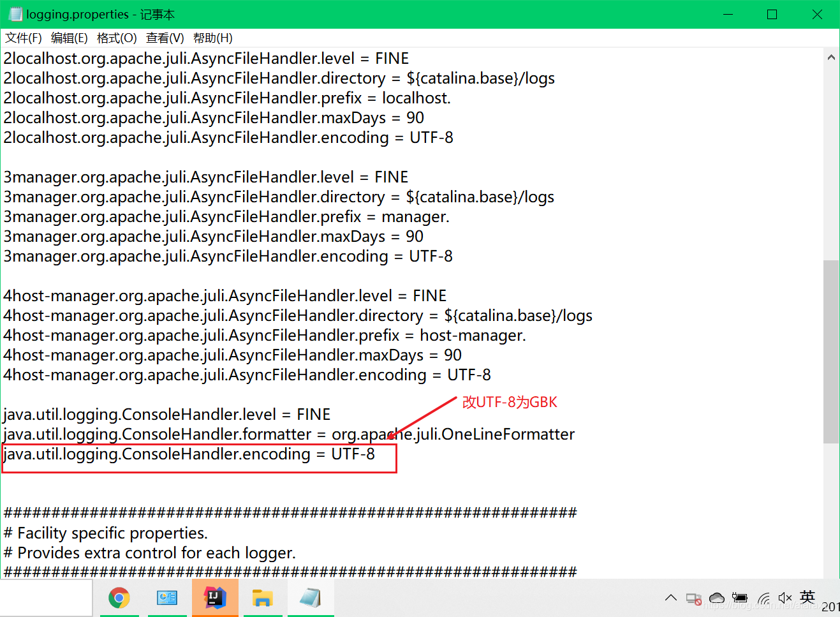840x617 pixels.
Task: Click the 2localhost AsyncFileHandler.level line
Action: 206,59
